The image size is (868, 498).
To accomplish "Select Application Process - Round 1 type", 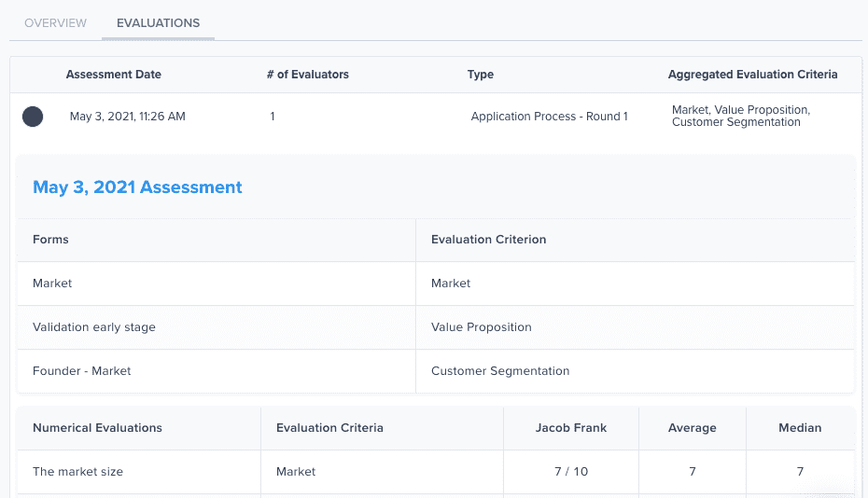I will click(549, 117).
